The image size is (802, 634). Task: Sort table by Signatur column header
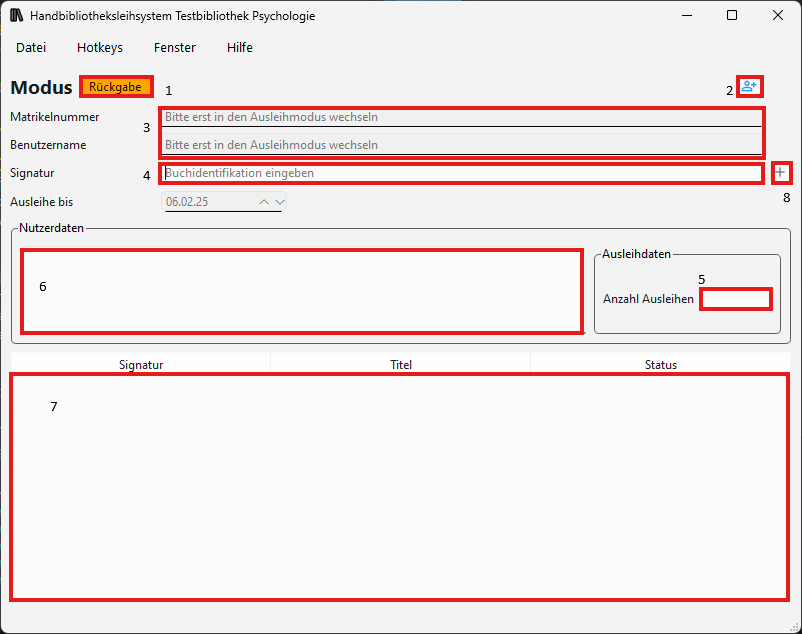pyautogui.click(x=141, y=365)
